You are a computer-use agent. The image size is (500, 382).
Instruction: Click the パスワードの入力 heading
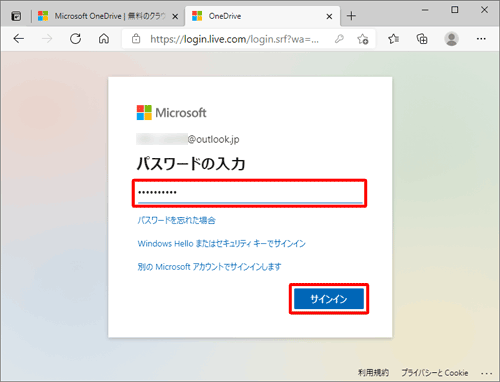(191, 164)
